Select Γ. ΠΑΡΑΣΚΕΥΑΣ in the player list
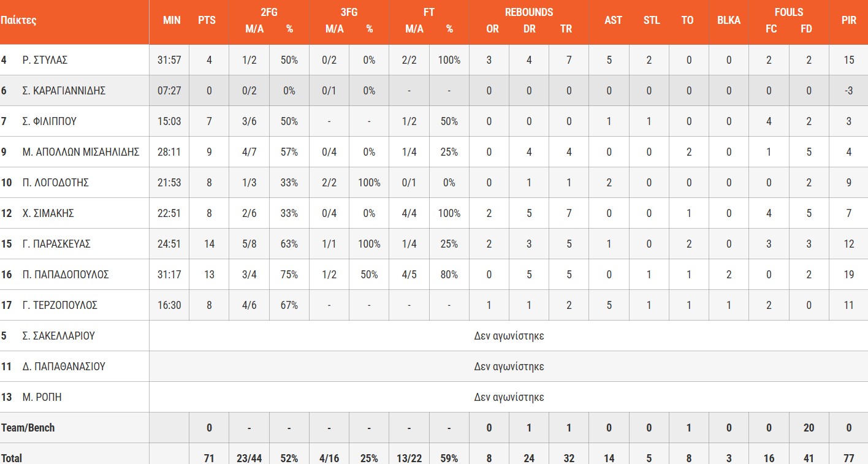 point(56,244)
